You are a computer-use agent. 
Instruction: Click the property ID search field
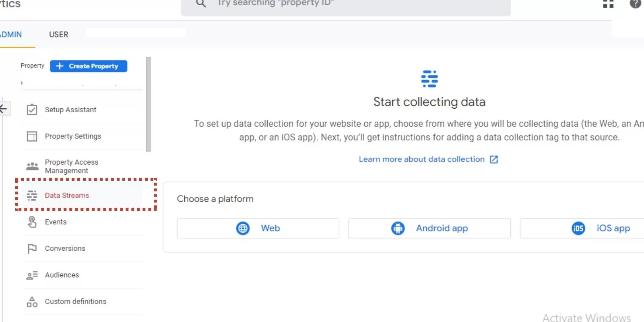tap(345, 5)
